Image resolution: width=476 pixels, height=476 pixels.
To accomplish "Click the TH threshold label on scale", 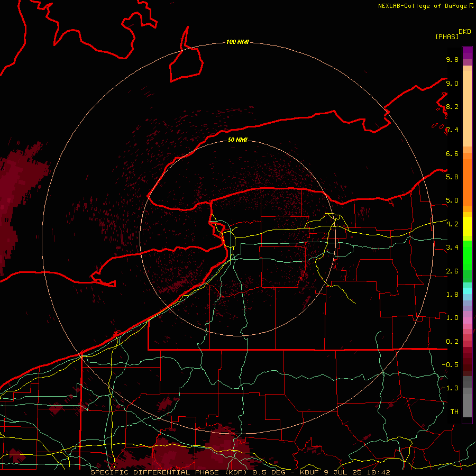I will (x=454, y=411).
